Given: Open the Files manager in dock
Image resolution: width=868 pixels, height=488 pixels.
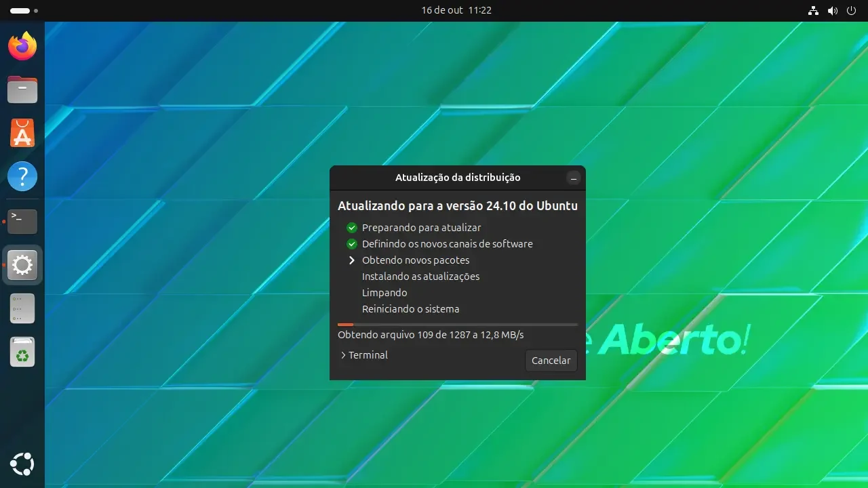Looking at the screenshot, I should click(x=22, y=89).
